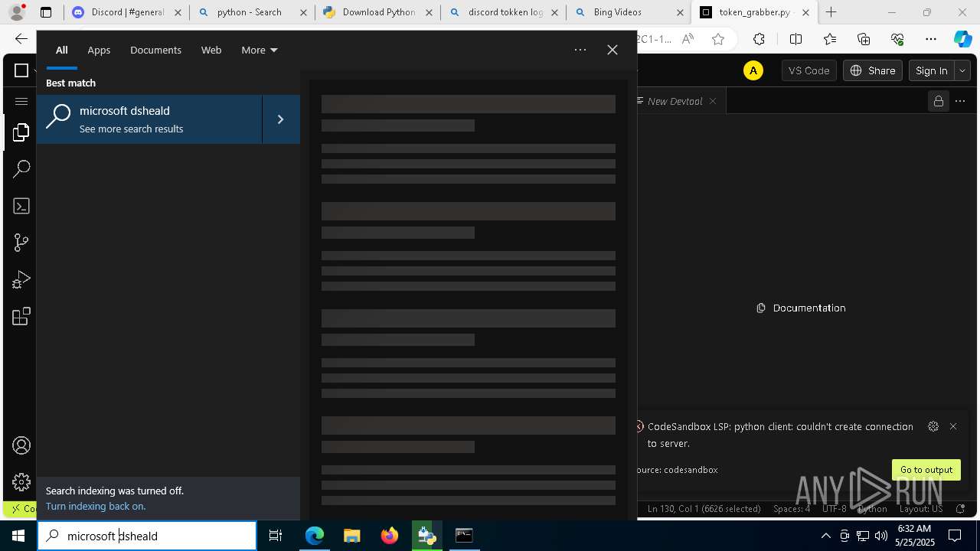Open Edge tab actions menu icon
This screenshot has height=551, width=980.
point(46,12)
